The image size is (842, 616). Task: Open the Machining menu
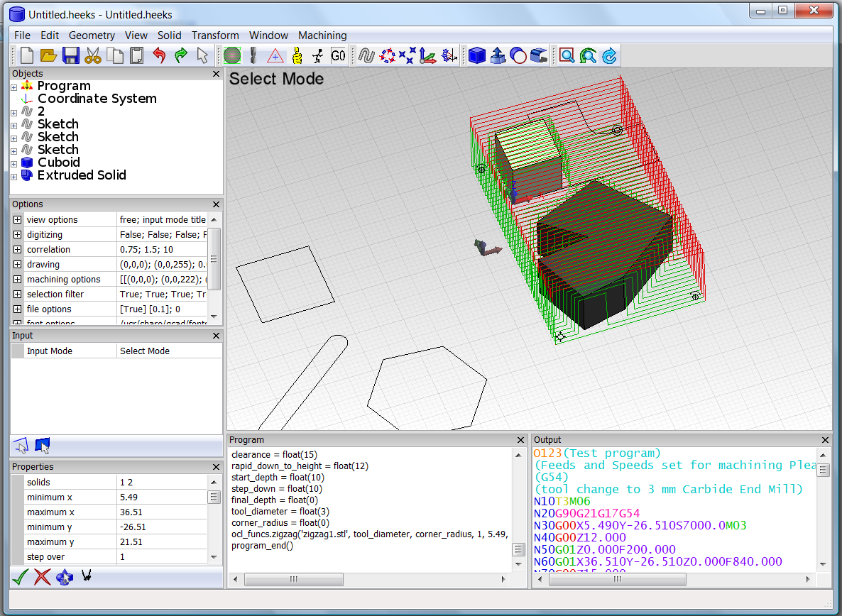point(322,35)
